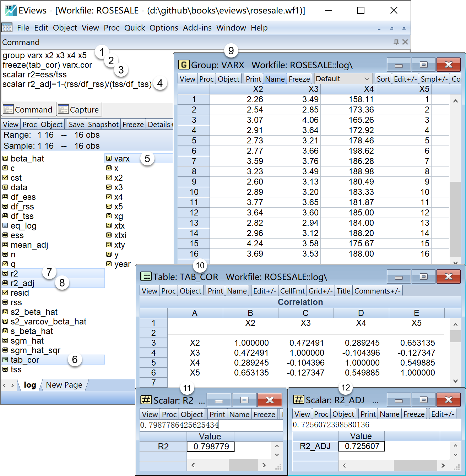Click Freeze button in the Group VARX window
466x476 pixels.
coord(299,79)
